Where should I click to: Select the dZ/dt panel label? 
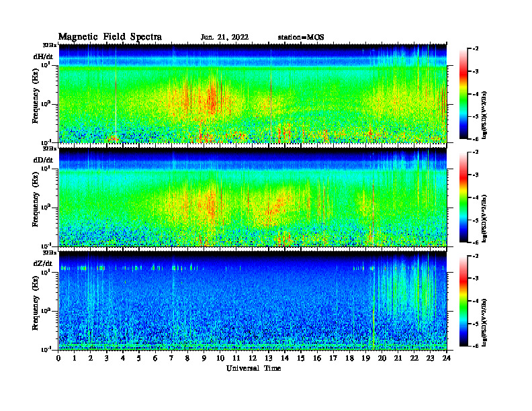[x=43, y=264]
